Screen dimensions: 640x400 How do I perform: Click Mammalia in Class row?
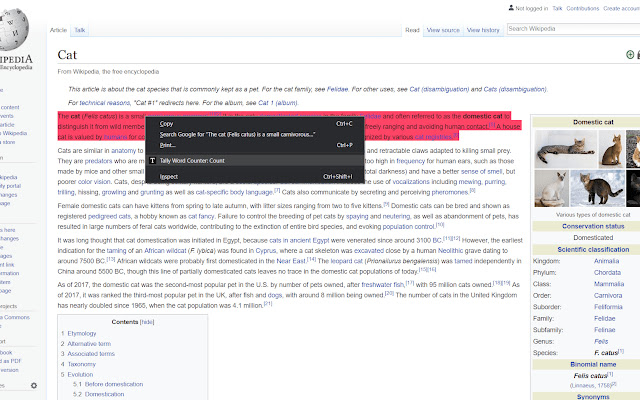coord(609,284)
